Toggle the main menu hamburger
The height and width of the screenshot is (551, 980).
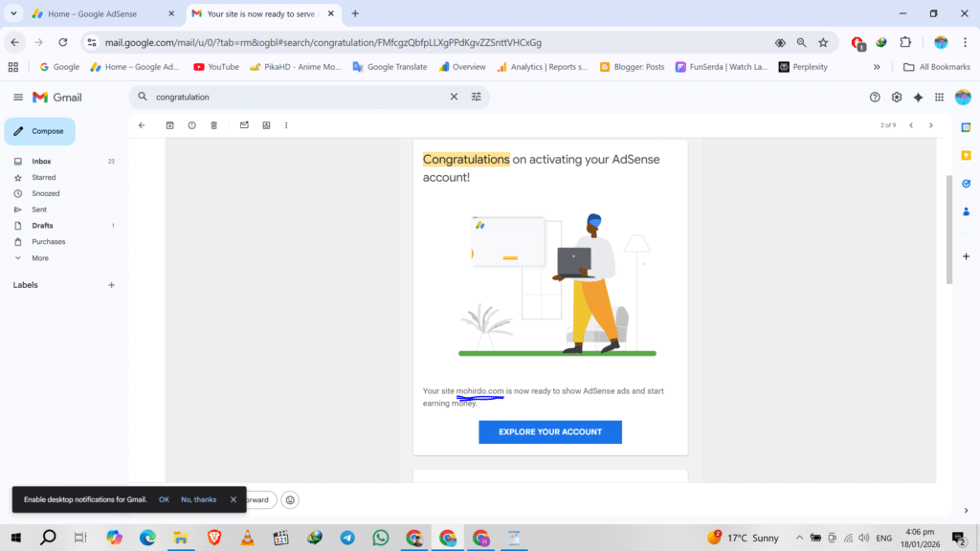(x=18, y=97)
